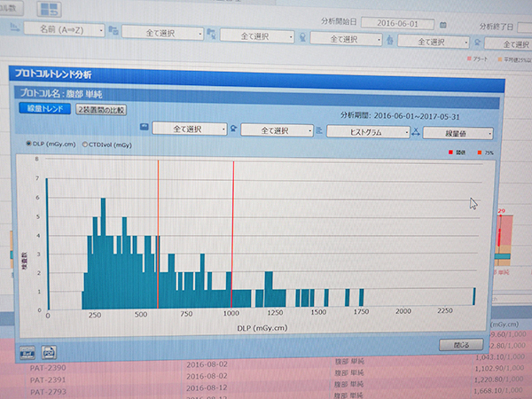Viewport: 532px width, 399px height.
Task: Switch to the 2装置間の比較 tab
Action: click(101, 110)
